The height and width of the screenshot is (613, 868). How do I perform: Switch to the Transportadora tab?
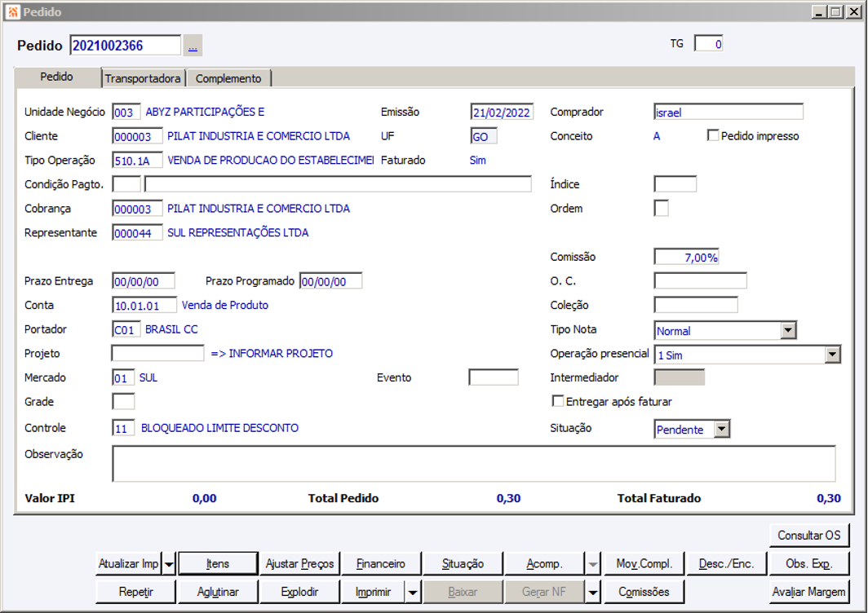pyautogui.click(x=143, y=78)
